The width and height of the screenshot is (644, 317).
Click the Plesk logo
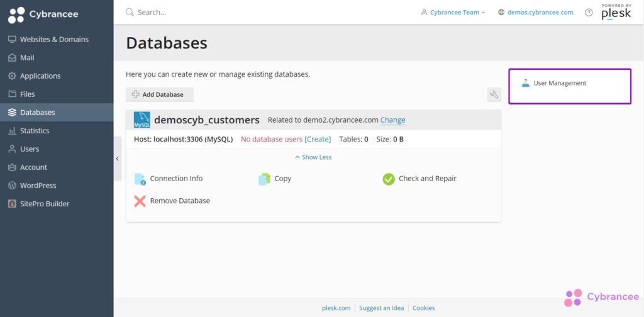pyautogui.click(x=616, y=12)
